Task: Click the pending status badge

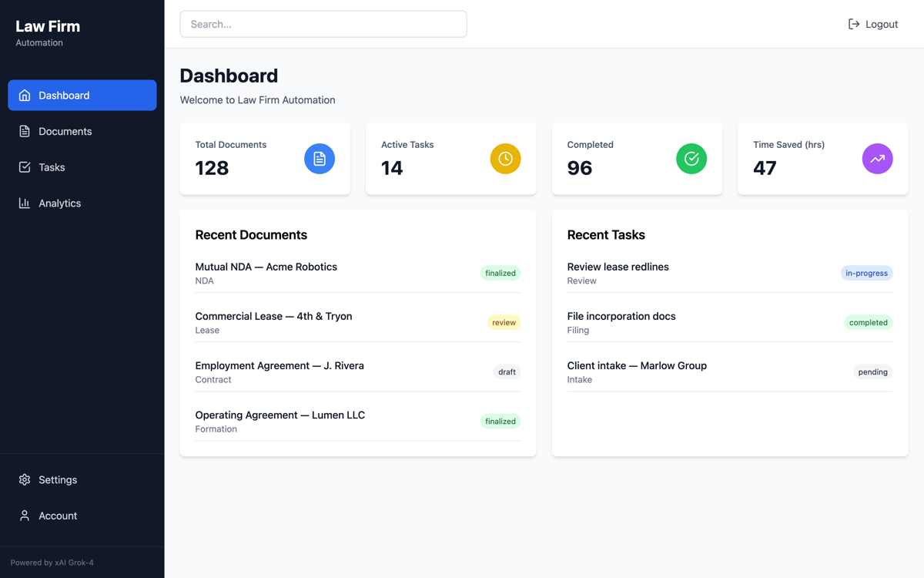Action: [873, 371]
